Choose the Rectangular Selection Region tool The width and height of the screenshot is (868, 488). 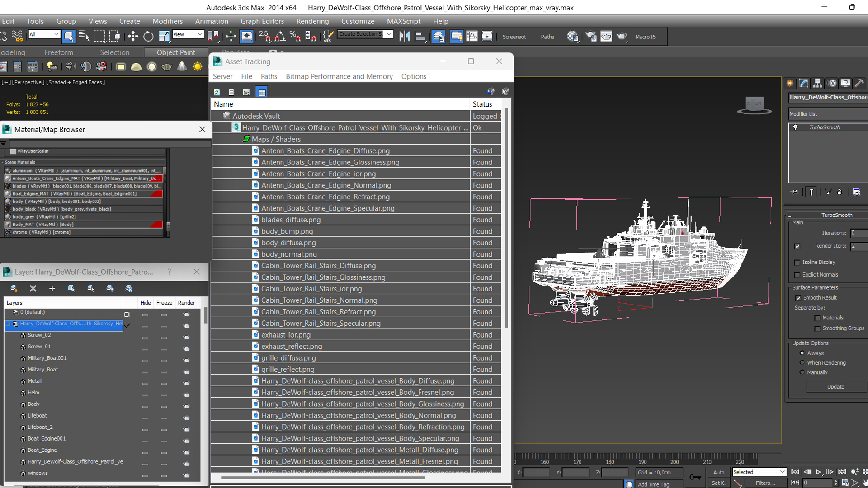click(99, 36)
